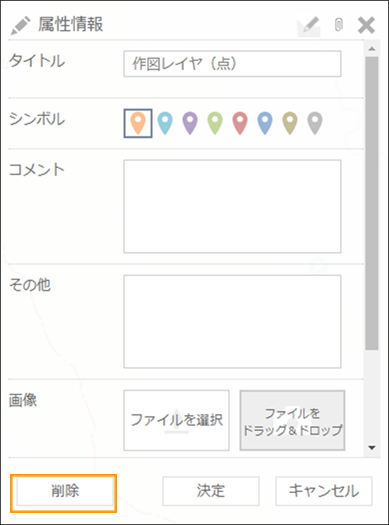The image size is (389, 525).
Task: Click the scrollbar down arrow
Action: 372,448
